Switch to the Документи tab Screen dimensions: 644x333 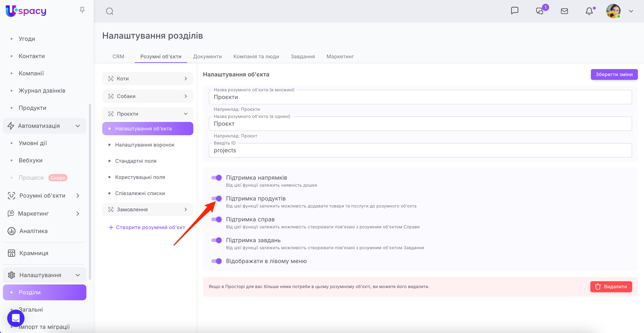tap(207, 56)
